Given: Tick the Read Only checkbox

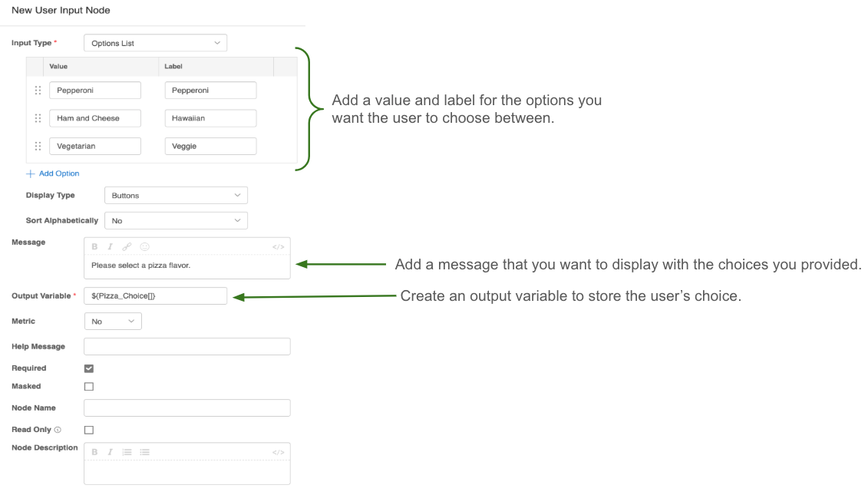Looking at the screenshot, I should [89, 430].
